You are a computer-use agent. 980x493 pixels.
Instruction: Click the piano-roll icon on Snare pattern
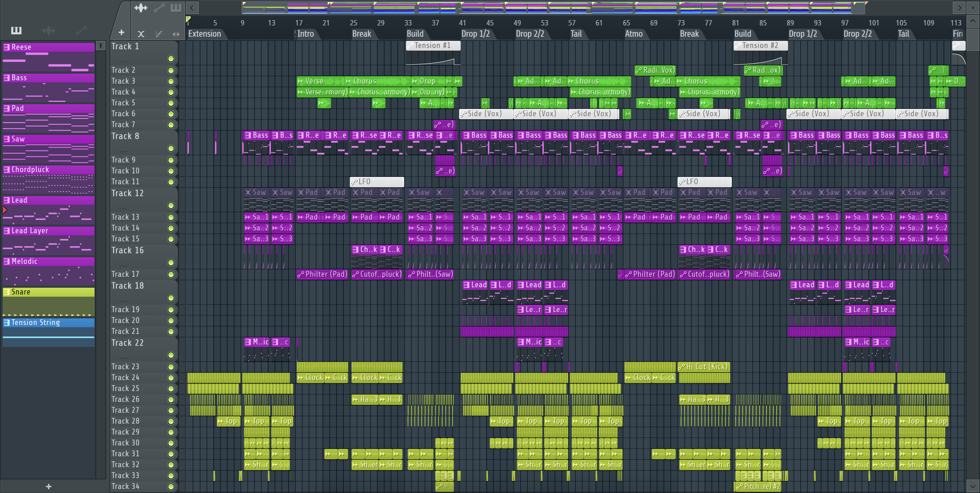tap(6, 292)
